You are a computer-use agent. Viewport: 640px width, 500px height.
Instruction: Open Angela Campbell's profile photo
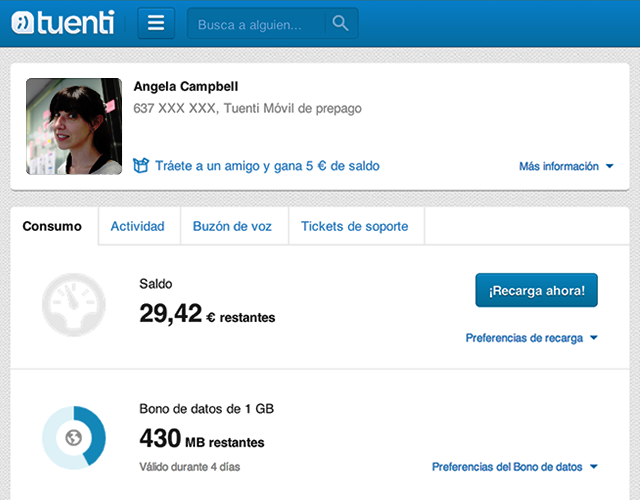74,126
